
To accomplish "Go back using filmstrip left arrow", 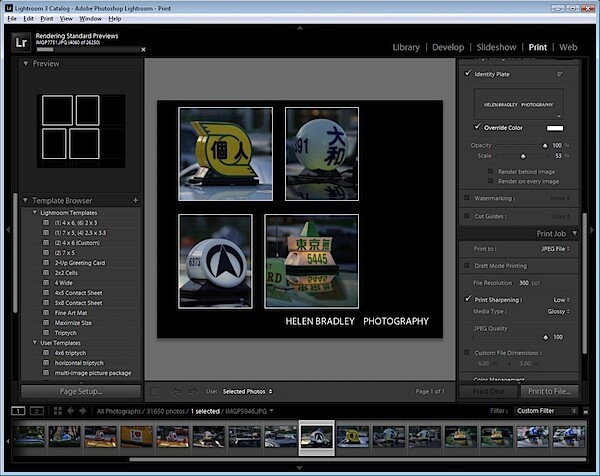I will click(70, 411).
